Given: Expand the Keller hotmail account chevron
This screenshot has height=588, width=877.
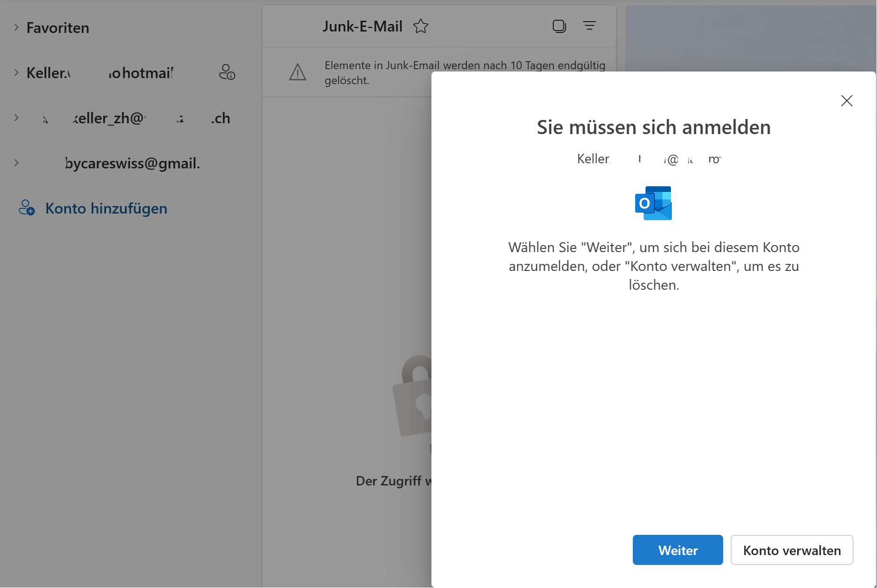Looking at the screenshot, I should tap(16, 72).
